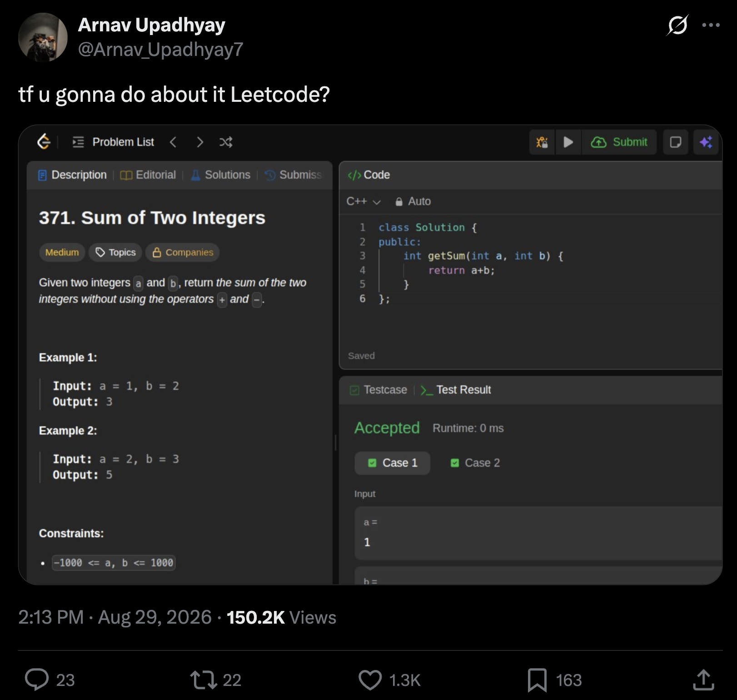Select the Test Result tab
Viewport: 737px width, 700px height.
click(x=456, y=390)
